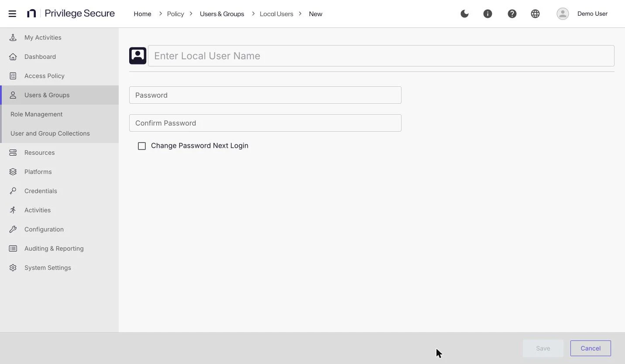Go to Home breadcrumb
Viewport: 625px width, 364px height.
pos(142,14)
